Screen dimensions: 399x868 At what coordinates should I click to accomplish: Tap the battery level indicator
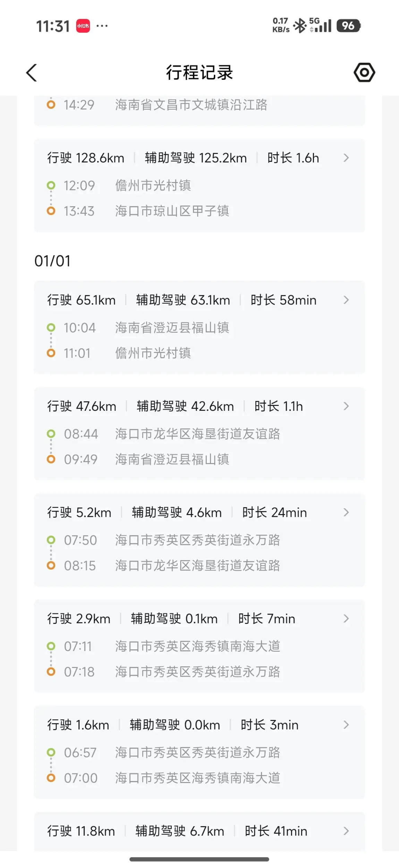pos(348,26)
